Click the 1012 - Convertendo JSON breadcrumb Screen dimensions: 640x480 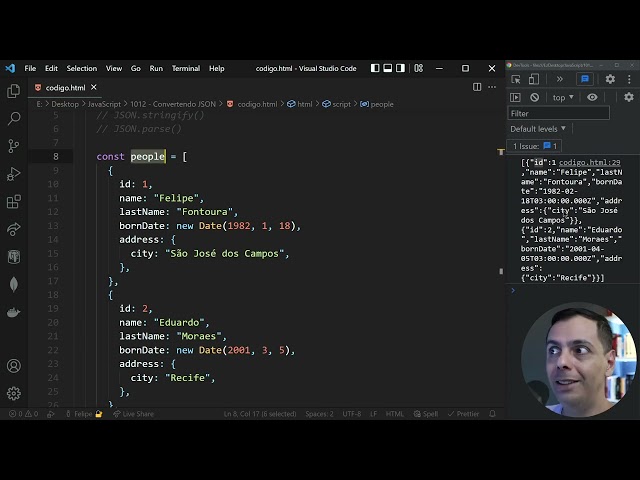tap(173, 104)
